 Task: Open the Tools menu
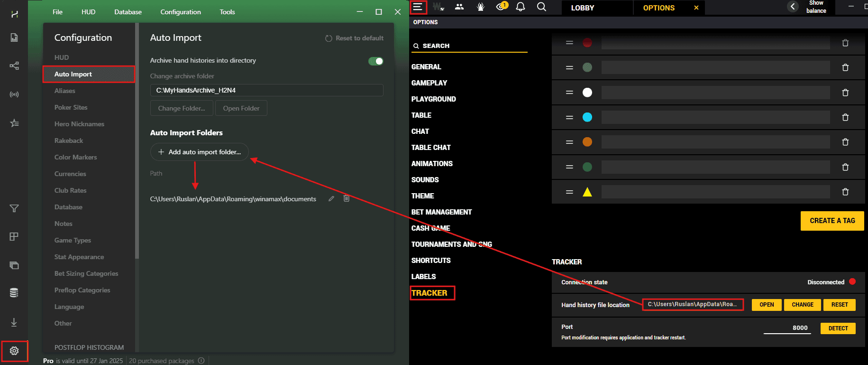[x=227, y=12]
